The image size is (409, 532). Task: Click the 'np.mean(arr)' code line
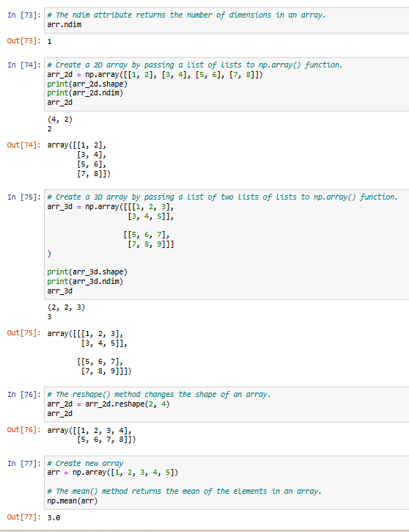[x=72, y=500]
